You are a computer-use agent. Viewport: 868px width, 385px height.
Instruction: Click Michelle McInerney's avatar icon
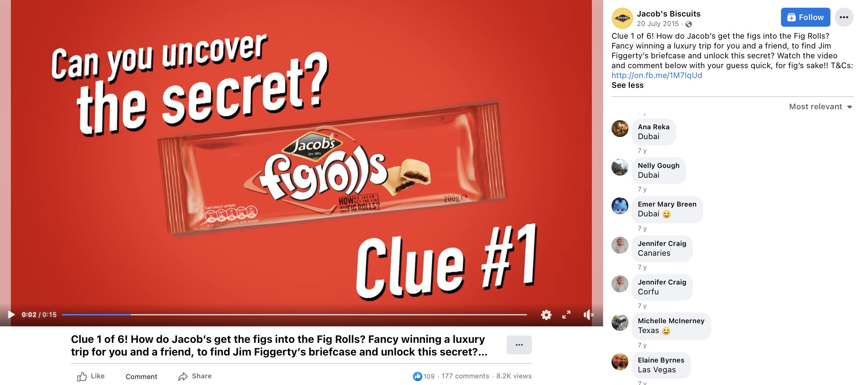tap(620, 322)
